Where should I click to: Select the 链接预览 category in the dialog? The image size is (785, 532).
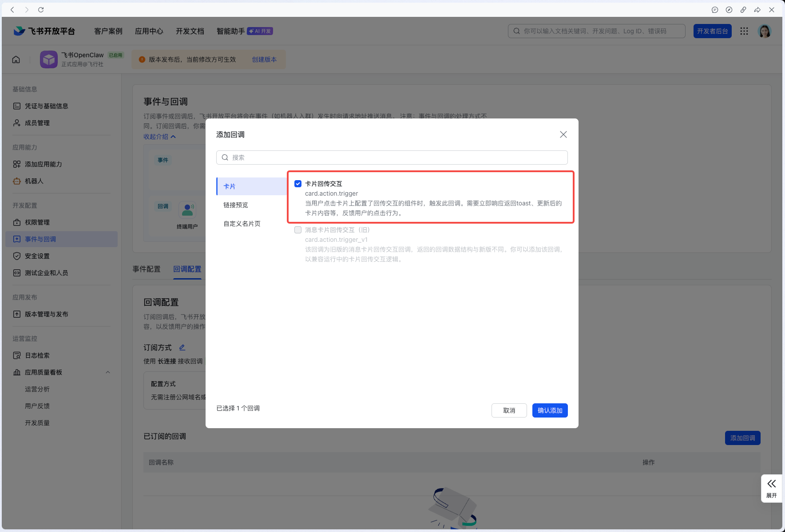(236, 205)
